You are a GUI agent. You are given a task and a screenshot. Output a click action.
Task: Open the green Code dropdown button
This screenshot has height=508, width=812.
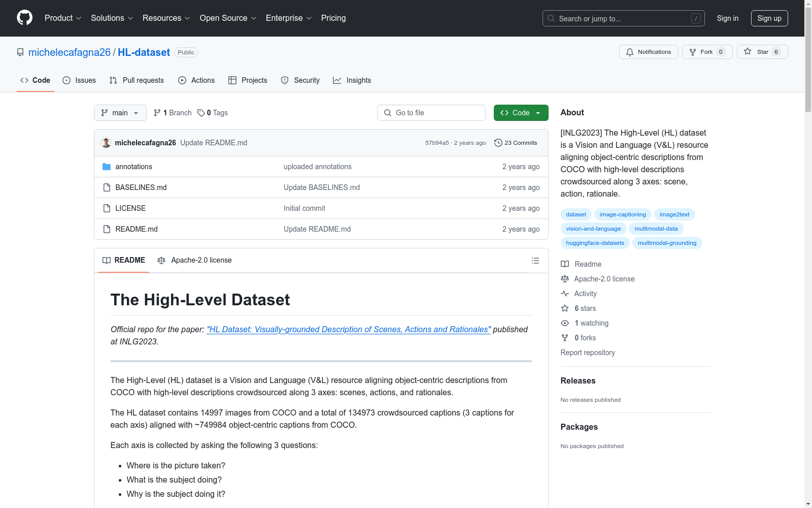tap(521, 113)
